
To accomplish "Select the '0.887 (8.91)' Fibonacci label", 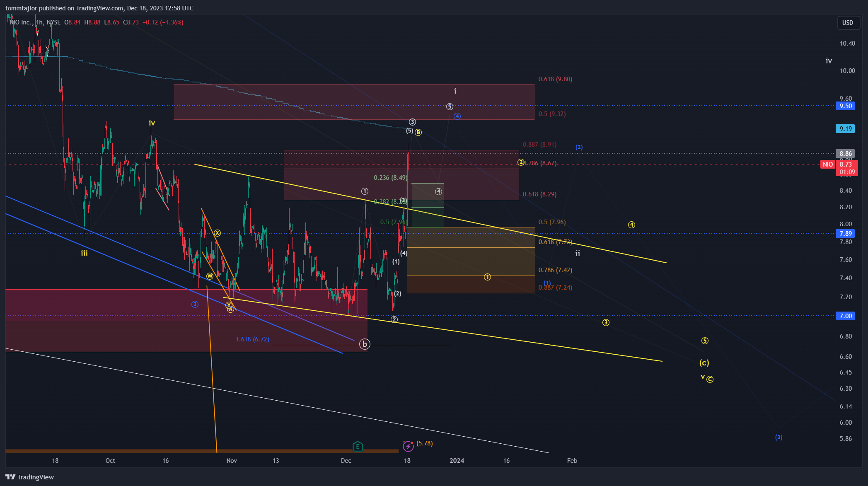I will pos(539,144).
